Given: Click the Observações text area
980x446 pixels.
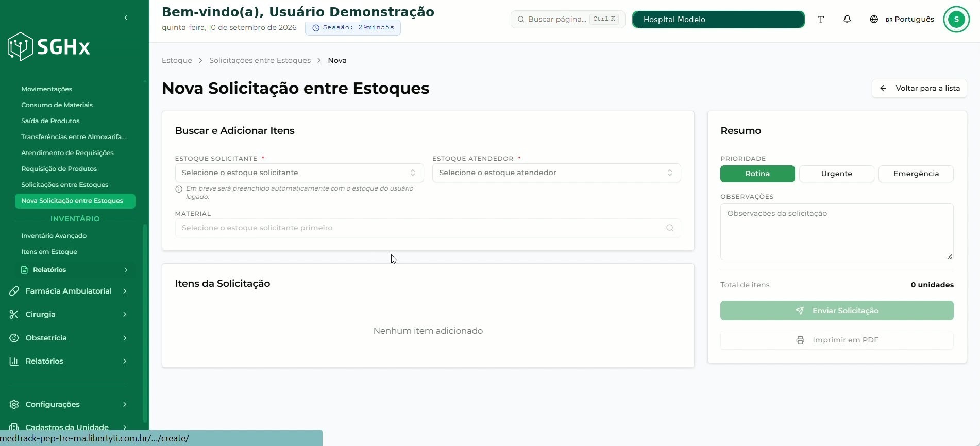Looking at the screenshot, I should pos(837,232).
